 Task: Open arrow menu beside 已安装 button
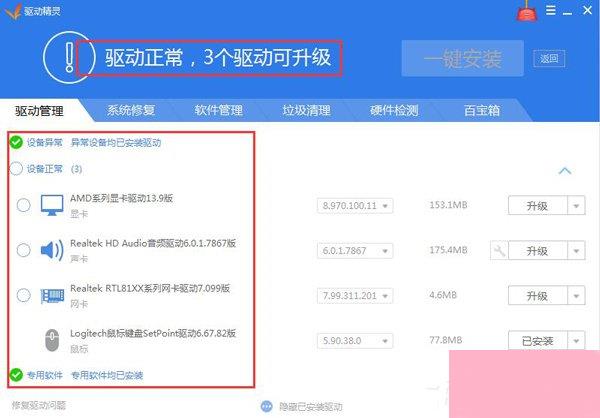pos(576,340)
